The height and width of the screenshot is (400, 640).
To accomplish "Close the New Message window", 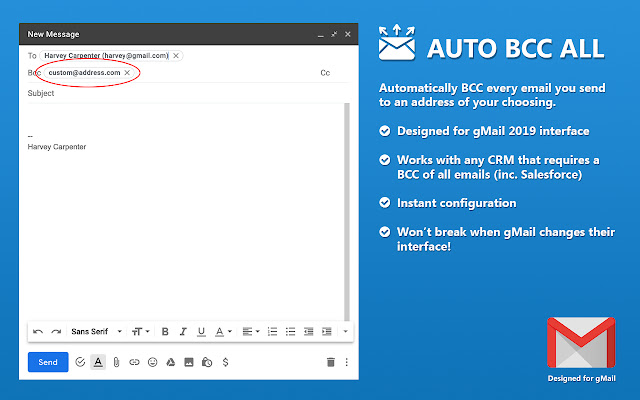I will (348, 34).
